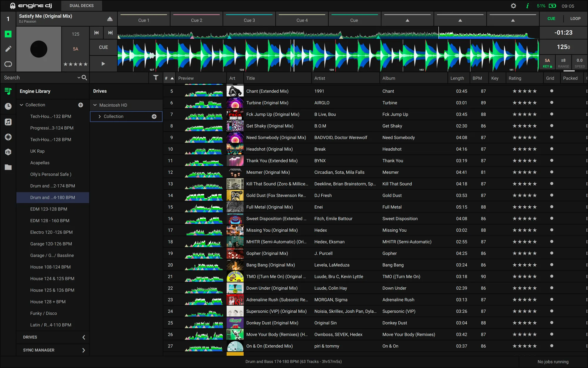Click inside the Search field
Screen dimensions: 588x368
coord(35,77)
